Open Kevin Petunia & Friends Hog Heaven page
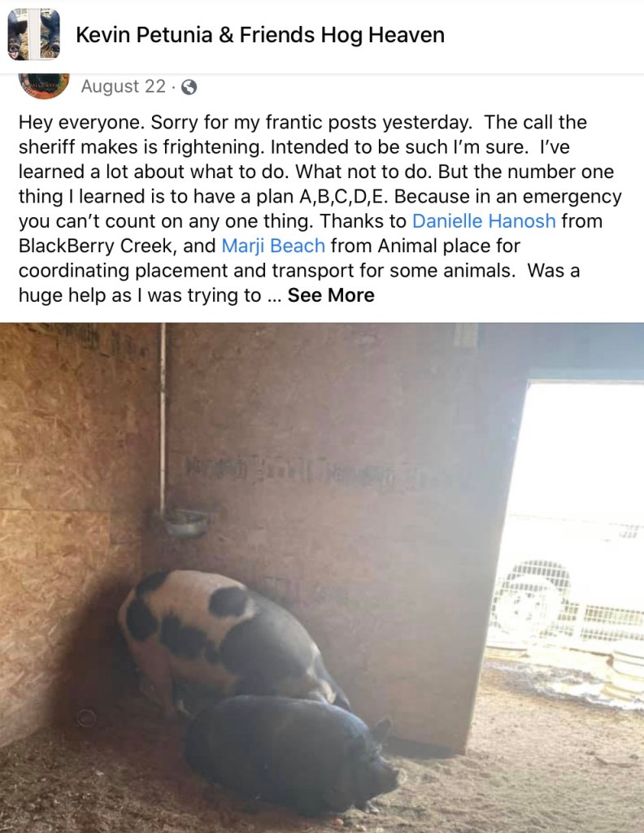644x833 pixels. tap(260, 35)
